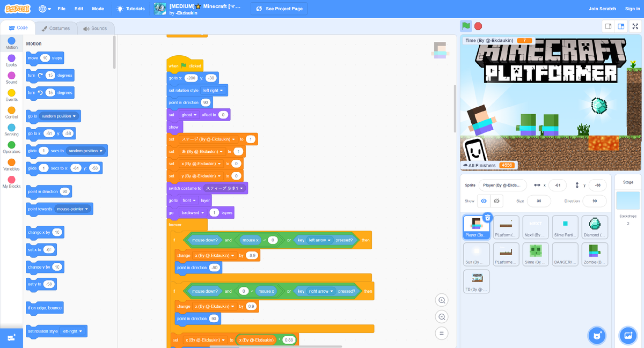Select the Zombie sprite thumbnail
Screen dimensions: 644x348
(x=595, y=254)
